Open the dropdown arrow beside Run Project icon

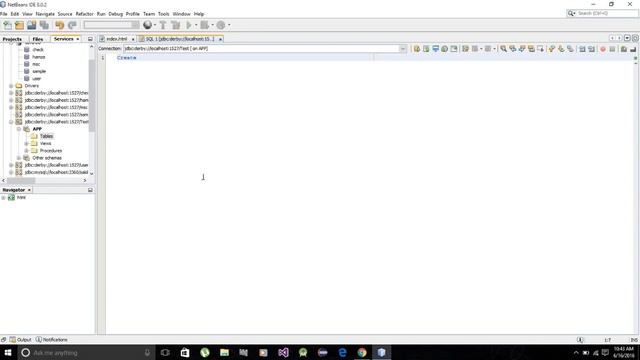coord(196,25)
